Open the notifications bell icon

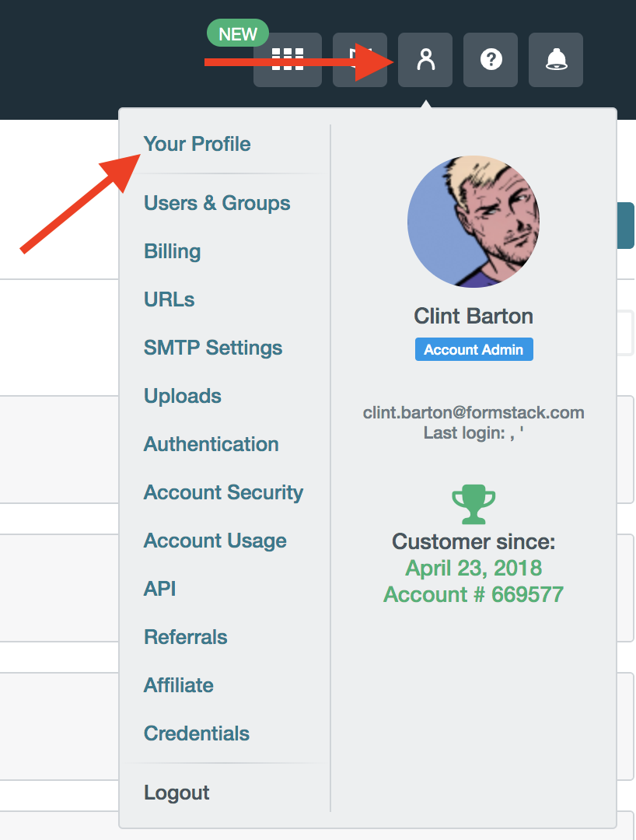click(x=556, y=60)
